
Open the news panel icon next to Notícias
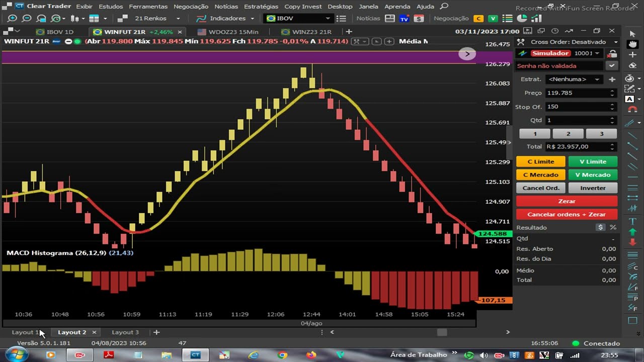click(x=390, y=18)
